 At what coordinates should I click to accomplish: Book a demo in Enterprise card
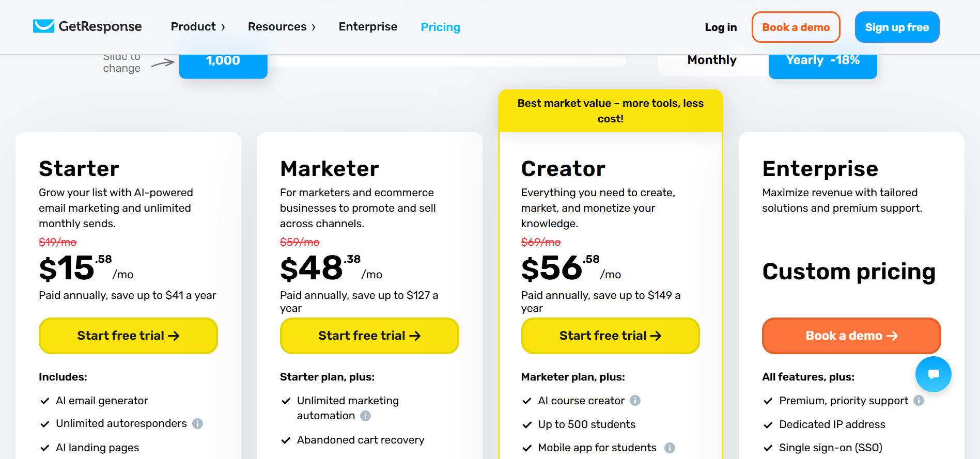[x=851, y=336]
